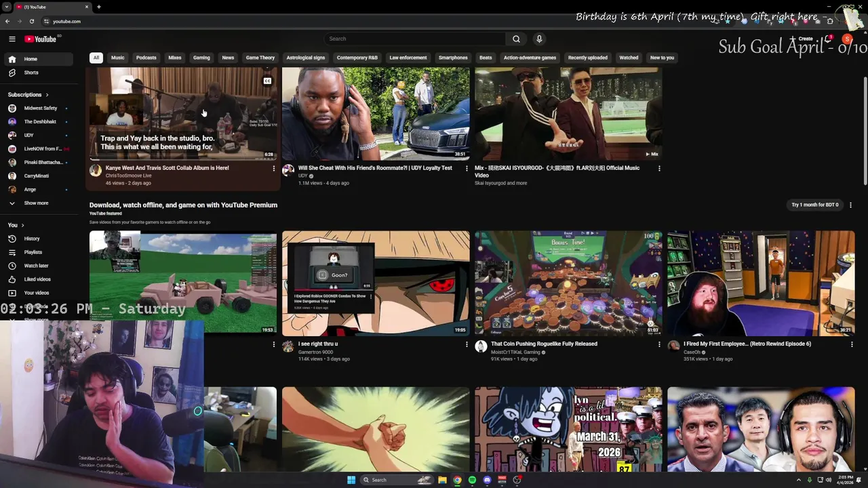
Task: Open Playlists in sidebar
Action: [39, 252]
